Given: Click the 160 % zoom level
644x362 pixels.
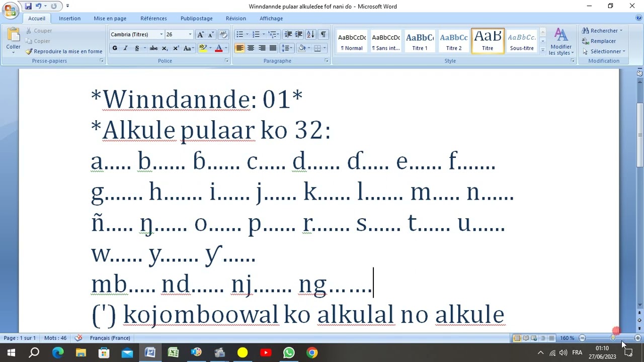Looking at the screenshot, I should 567,338.
